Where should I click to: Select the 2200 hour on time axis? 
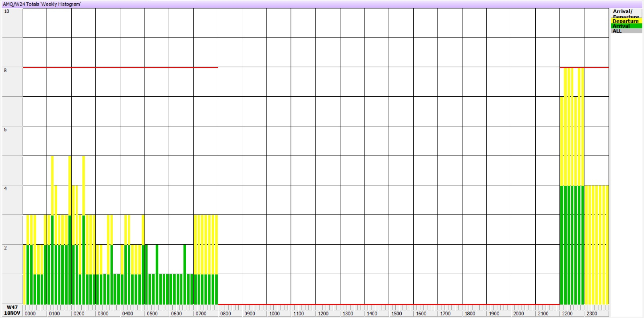click(x=568, y=314)
